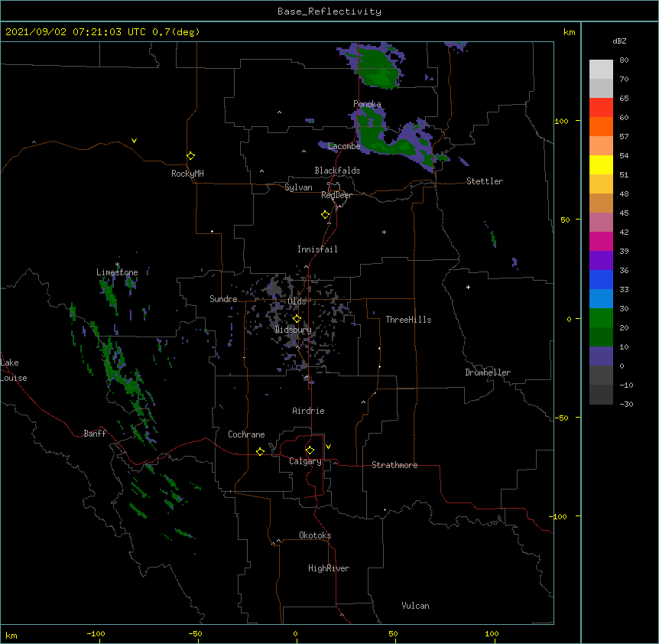Click the Banff label
659x644 pixels.
point(95,434)
